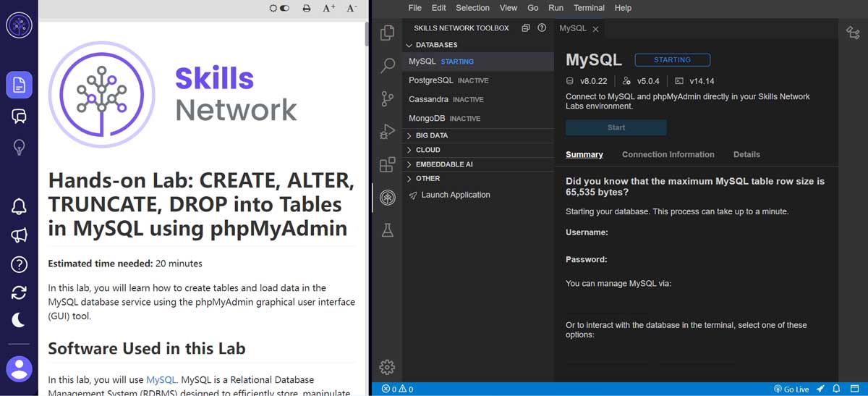Image resolution: width=868 pixels, height=396 pixels.
Task: Open the File menu
Action: coord(414,8)
